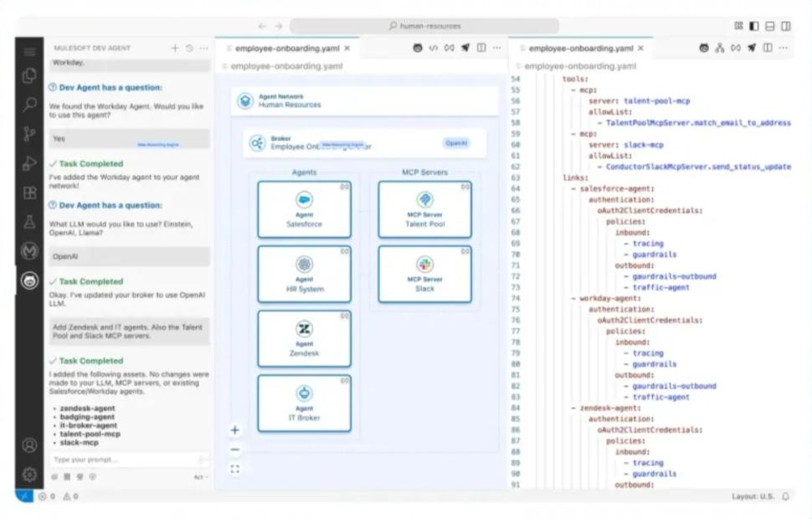Screen dimensions: 812x519
Task: Select the right-hand employee-onboarding.yaml editor tab
Action: [581, 49]
